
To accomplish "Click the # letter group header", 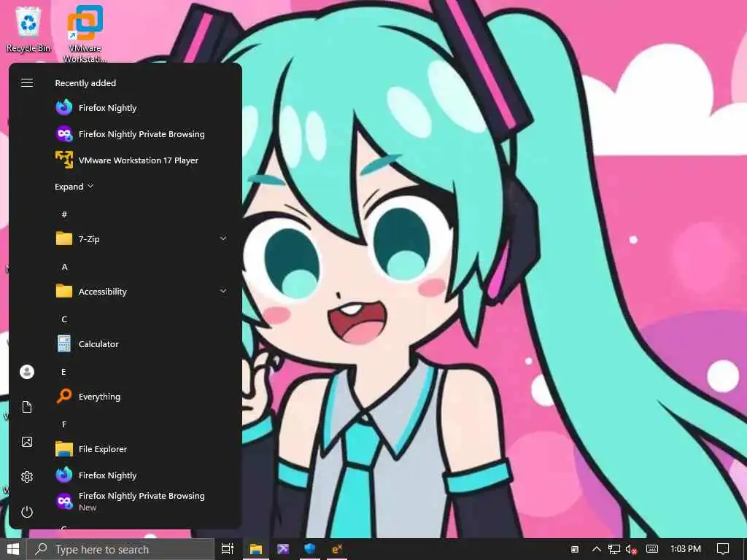I will click(64, 214).
